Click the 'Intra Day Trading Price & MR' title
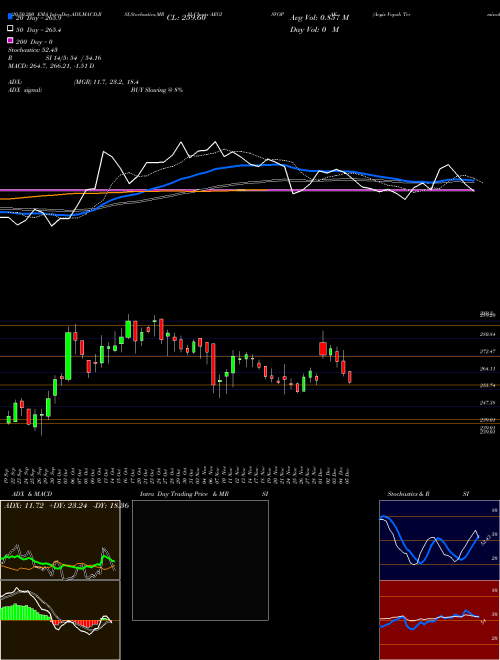 [x=184, y=494]
